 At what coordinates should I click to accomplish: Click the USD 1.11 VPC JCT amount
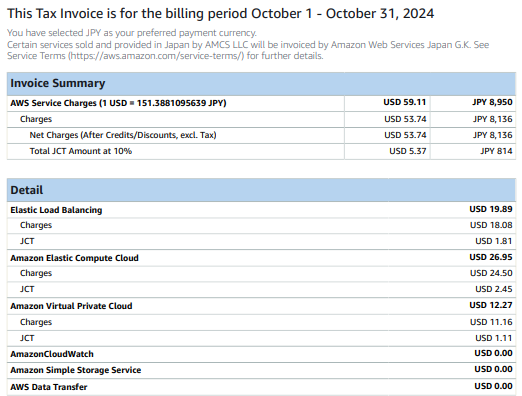(x=494, y=338)
